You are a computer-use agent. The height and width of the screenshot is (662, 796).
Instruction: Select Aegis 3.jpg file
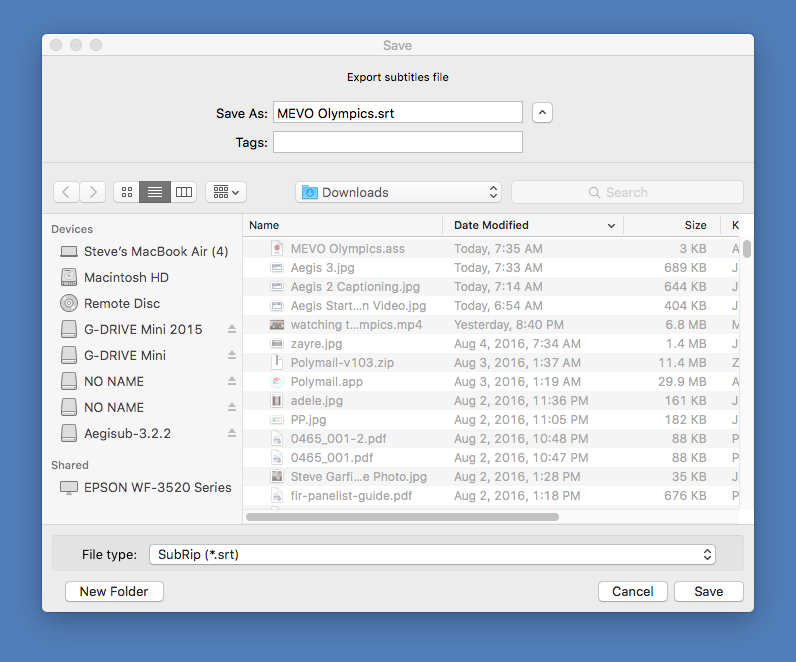(x=491, y=268)
